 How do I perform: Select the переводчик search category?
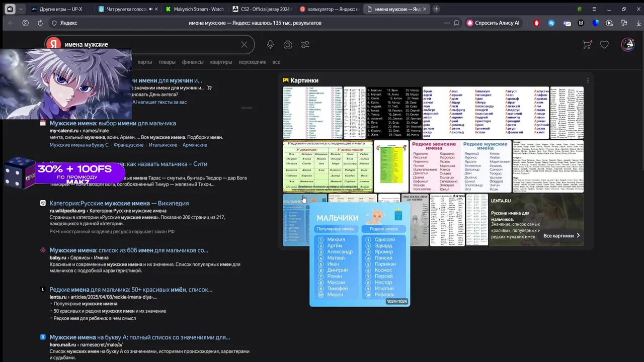pos(252,62)
